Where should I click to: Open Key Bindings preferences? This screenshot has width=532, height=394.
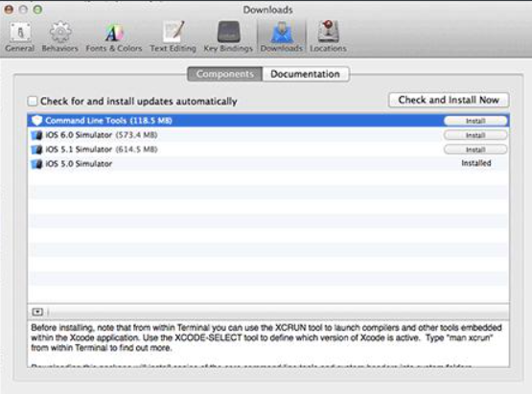pos(228,36)
